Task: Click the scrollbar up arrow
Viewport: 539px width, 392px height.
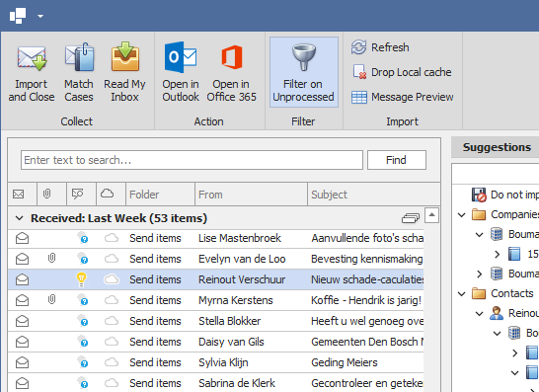Action: [431, 215]
